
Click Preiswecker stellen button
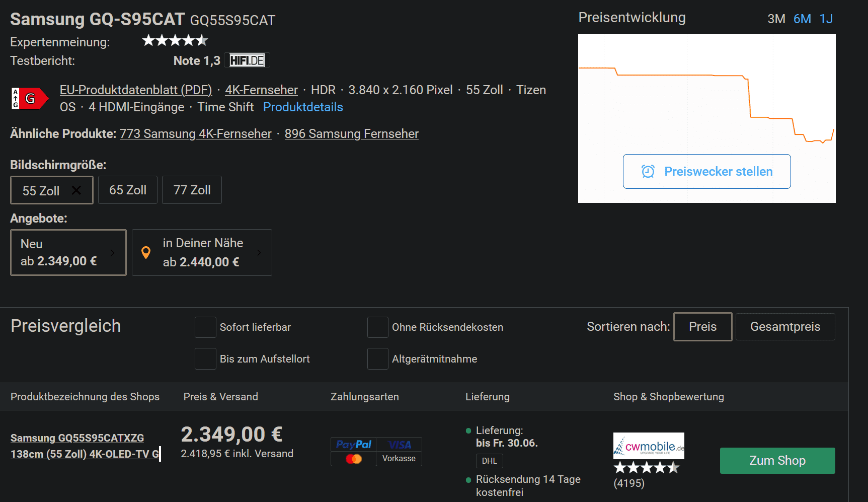pos(706,171)
